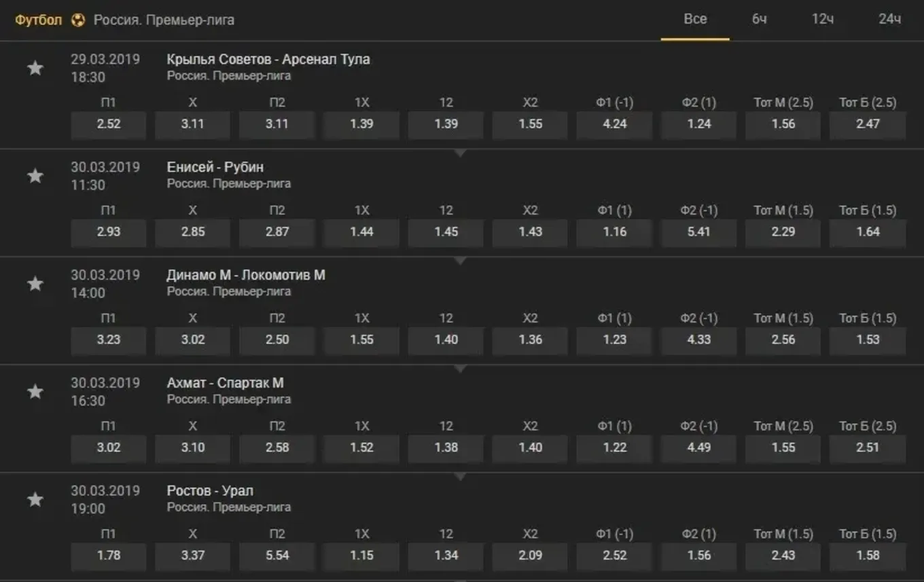Open extra markets under Ахмат - Спартак М

(460, 477)
